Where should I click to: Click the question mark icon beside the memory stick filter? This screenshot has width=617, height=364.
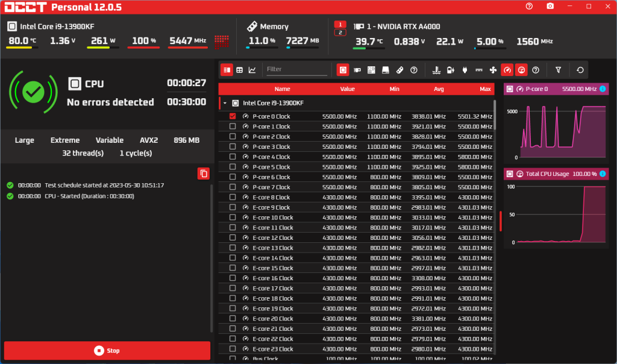point(413,70)
